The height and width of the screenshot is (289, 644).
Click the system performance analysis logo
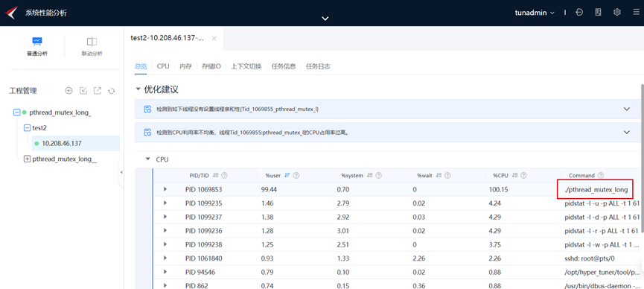click(11, 13)
